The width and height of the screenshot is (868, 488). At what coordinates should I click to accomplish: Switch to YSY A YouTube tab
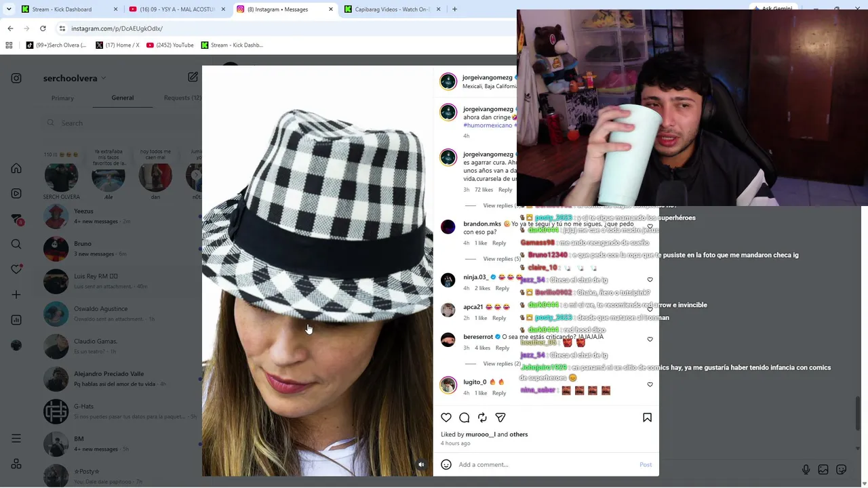(x=178, y=9)
